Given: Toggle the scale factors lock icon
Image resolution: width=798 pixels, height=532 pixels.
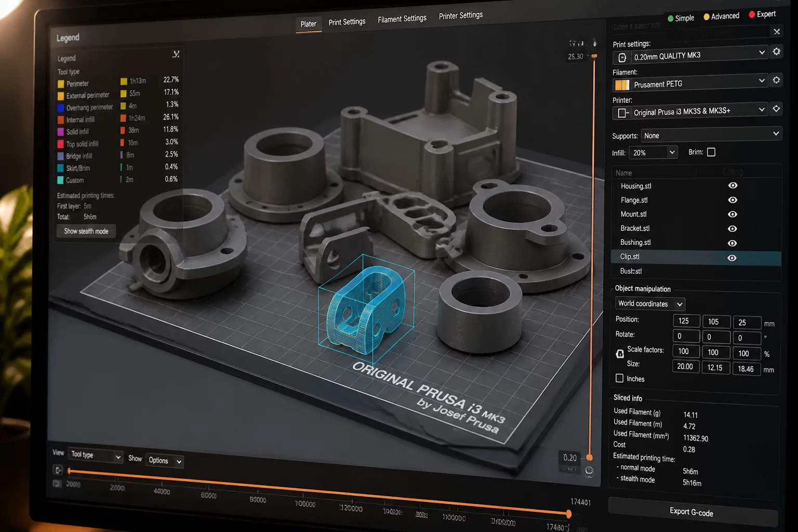Looking at the screenshot, I should click(620, 354).
